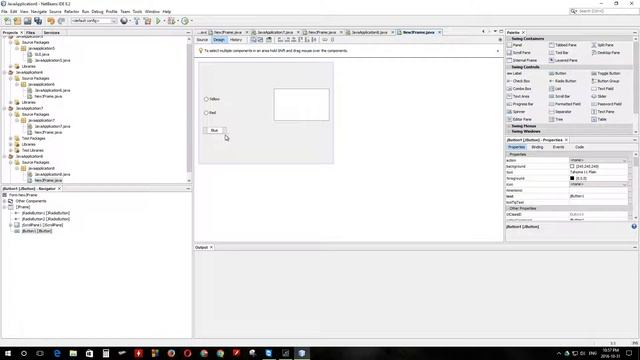Switch to the Events properties tab
The image size is (640, 360).
558,147
